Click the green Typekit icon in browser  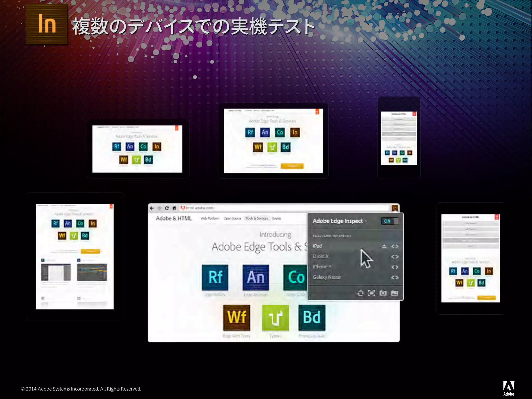click(x=275, y=318)
